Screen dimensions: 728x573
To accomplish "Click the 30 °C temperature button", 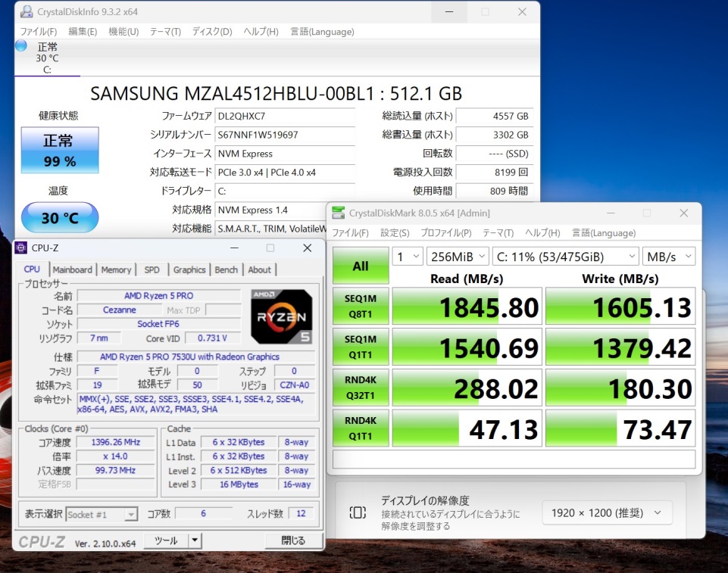I will (60, 217).
